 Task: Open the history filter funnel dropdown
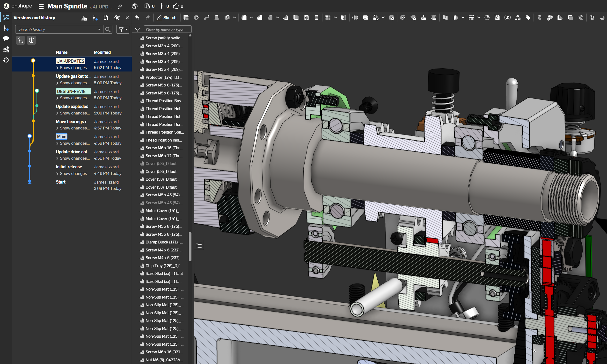pyautogui.click(x=123, y=29)
